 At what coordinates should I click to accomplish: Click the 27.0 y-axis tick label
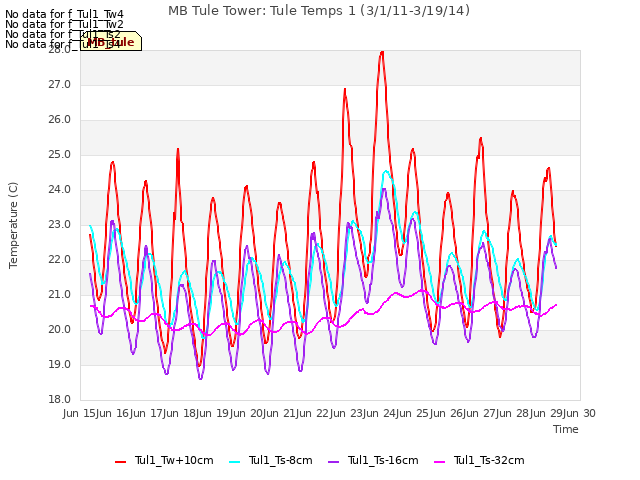coord(60,84)
